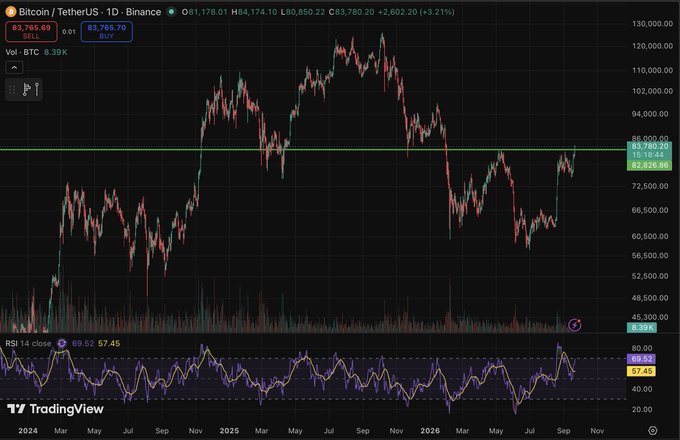Click the 48,500.00 price axis label
Viewport: 680px width, 440px height.
[650, 298]
